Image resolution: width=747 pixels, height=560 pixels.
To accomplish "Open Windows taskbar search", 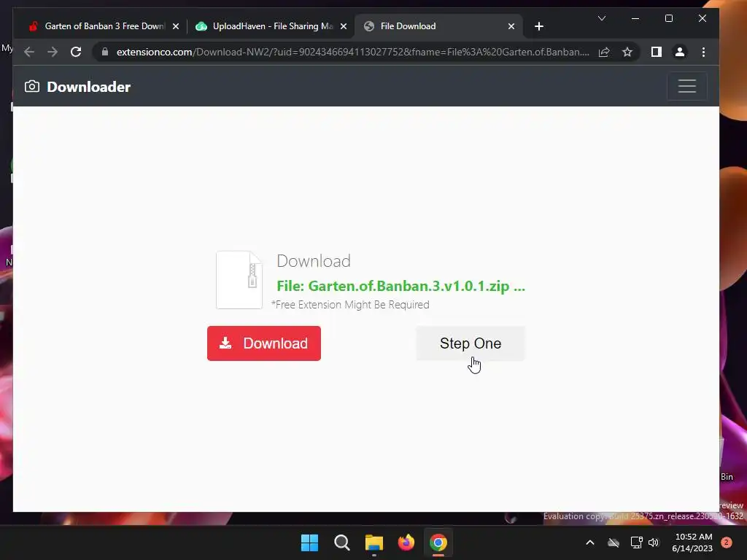I will [342, 542].
